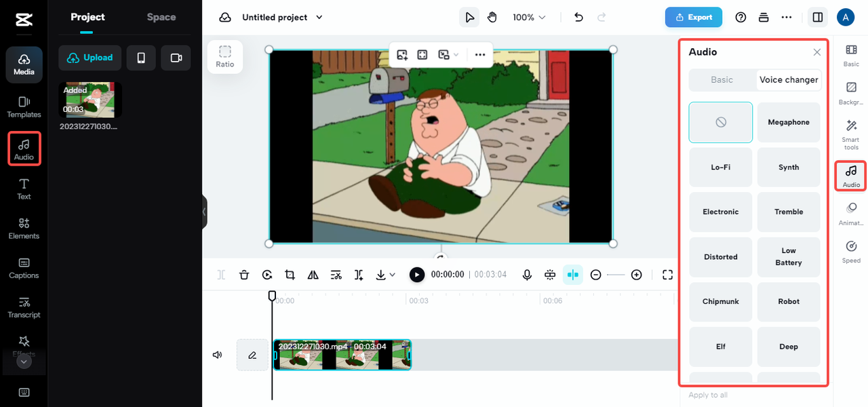Screen dimensions: 868x407
Task: Click the playhead marker at 00:00
Action: click(272, 296)
